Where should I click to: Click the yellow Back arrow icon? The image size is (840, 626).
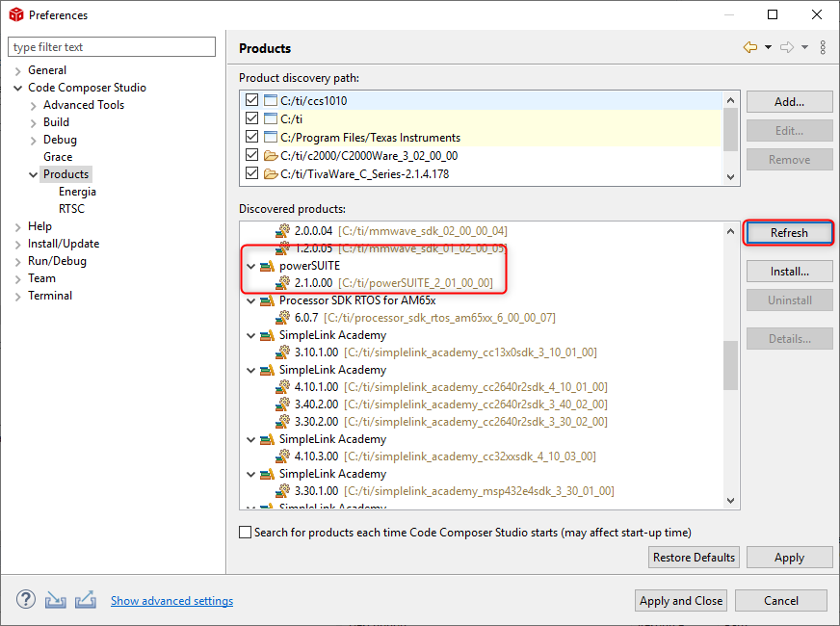(x=749, y=47)
